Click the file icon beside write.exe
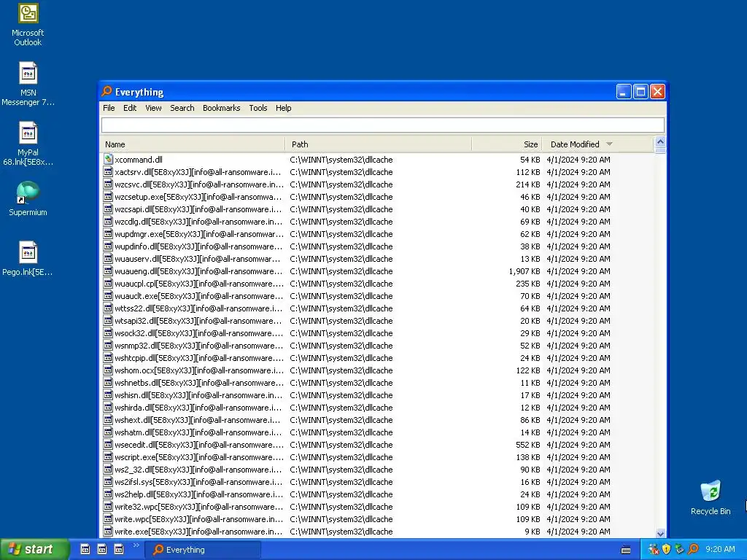 [108, 532]
